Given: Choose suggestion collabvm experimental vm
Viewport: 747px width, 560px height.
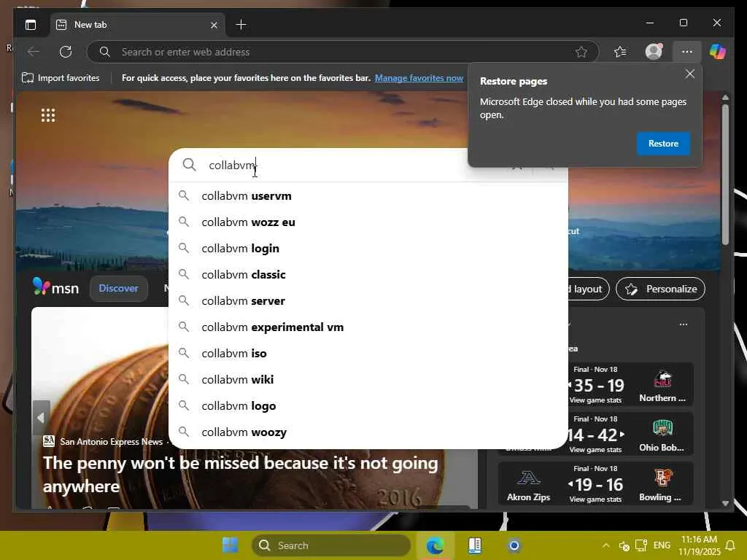Looking at the screenshot, I should [368, 327].
